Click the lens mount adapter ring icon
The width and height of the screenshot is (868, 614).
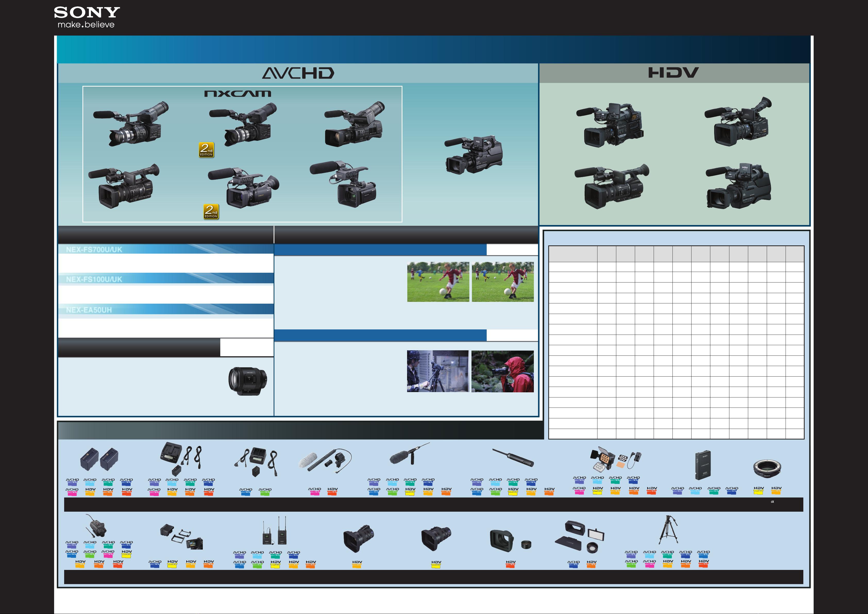pos(767,468)
